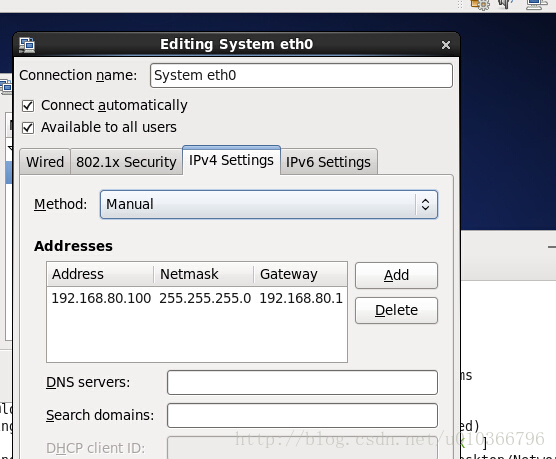The image size is (556, 459).
Task: Click the Search domains input field
Action: pyautogui.click(x=302, y=415)
